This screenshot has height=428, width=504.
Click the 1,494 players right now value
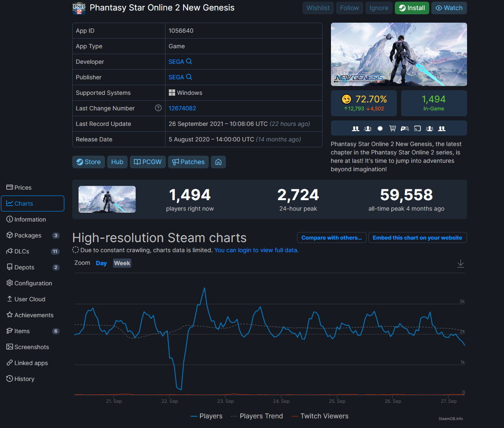[x=190, y=195]
